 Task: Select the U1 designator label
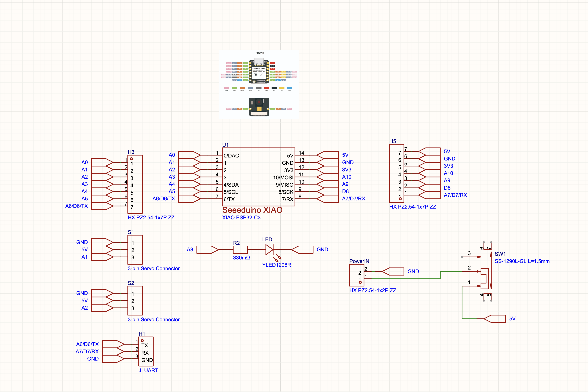225,145
